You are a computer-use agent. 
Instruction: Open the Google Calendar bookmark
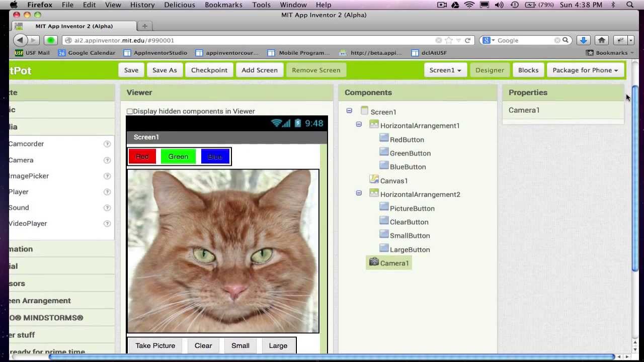pos(87,53)
